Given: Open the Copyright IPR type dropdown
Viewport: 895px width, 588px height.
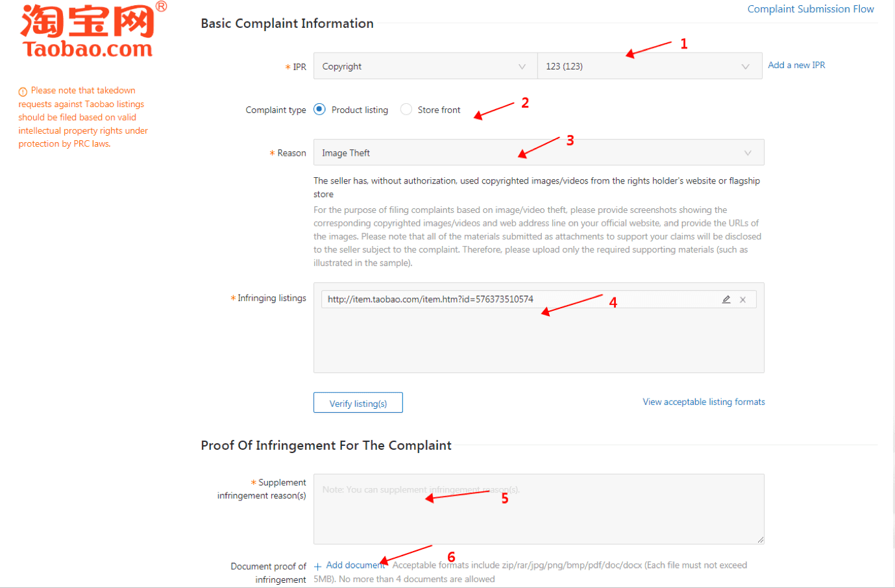Looking at the screenshot, I should tap(425, 66).
